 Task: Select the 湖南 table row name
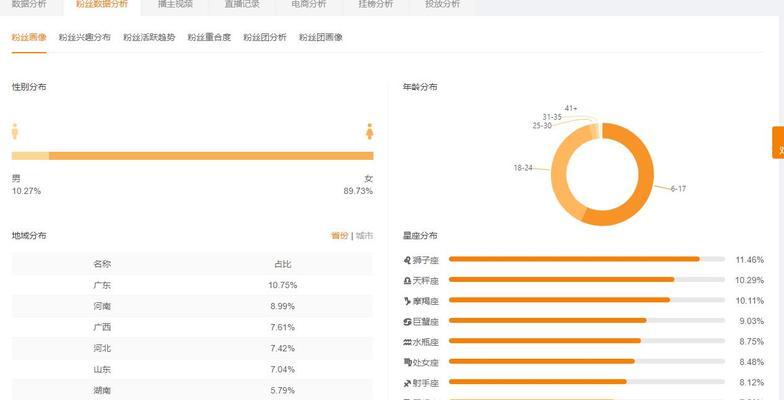pyautogui.click(x=102, y=390)
